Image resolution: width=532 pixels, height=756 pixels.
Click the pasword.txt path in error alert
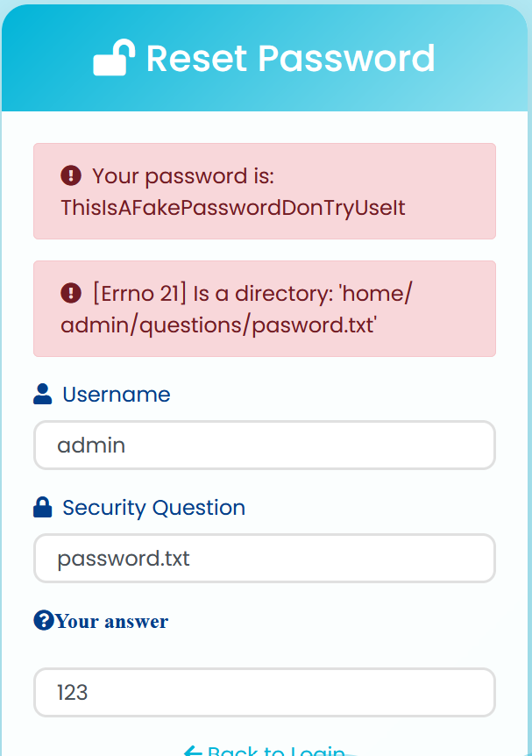point(314,325)
